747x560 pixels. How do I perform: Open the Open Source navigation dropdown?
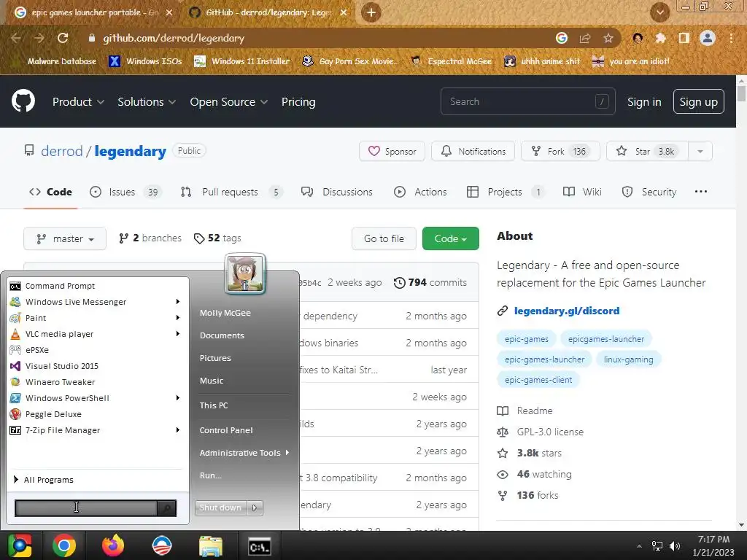(x=228, y=102)
